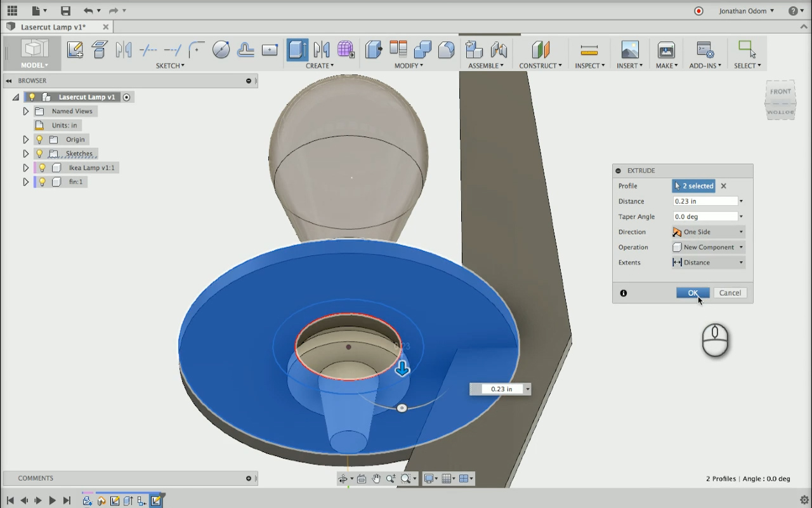
Task: Click the Joint icon under Assemble
Action: pos(499,50)
